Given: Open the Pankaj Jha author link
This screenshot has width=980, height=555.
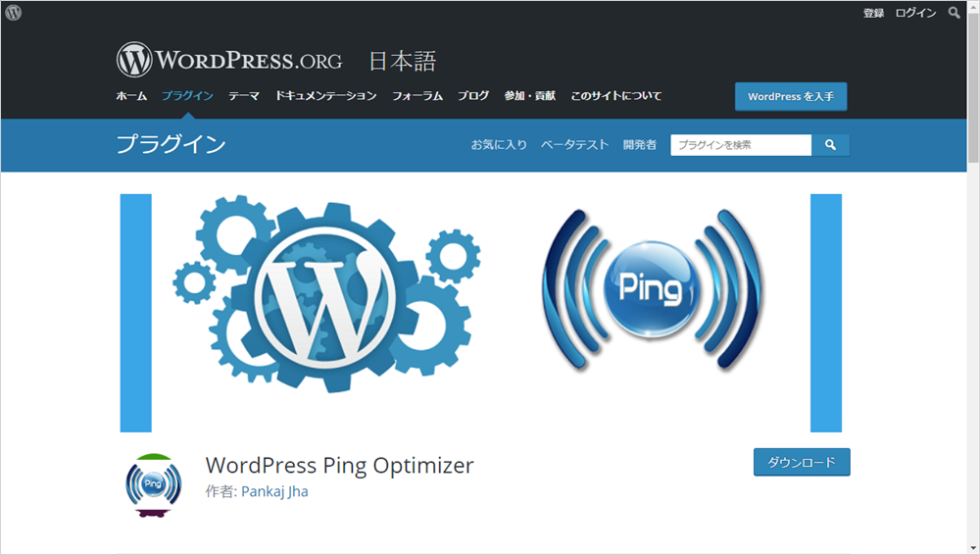Looking at the screenshot, I should (x=274, y=492).
